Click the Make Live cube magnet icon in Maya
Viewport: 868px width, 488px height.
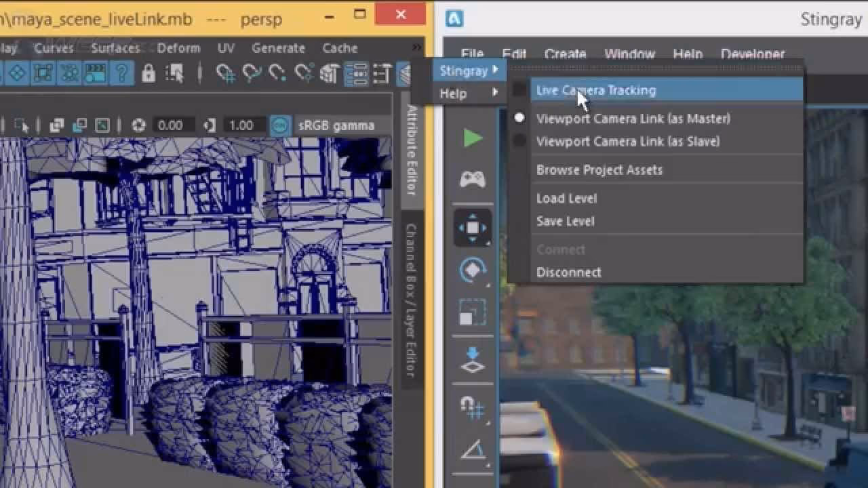330,73
